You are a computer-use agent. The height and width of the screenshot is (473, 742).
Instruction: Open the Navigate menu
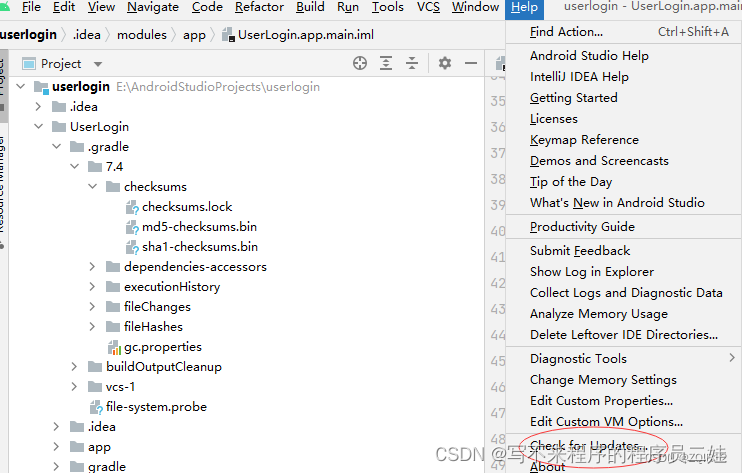click(153, 7)
